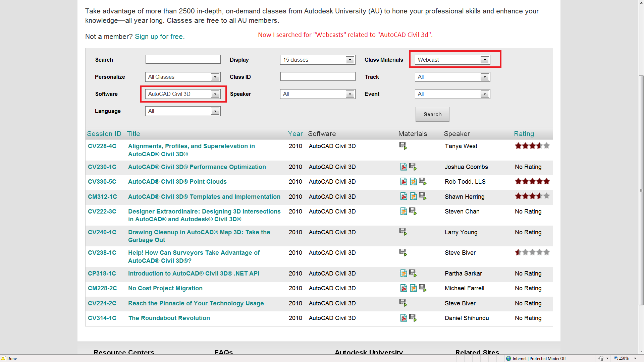
Task: Play webcast for .NET API class
Action: point(413,273)
